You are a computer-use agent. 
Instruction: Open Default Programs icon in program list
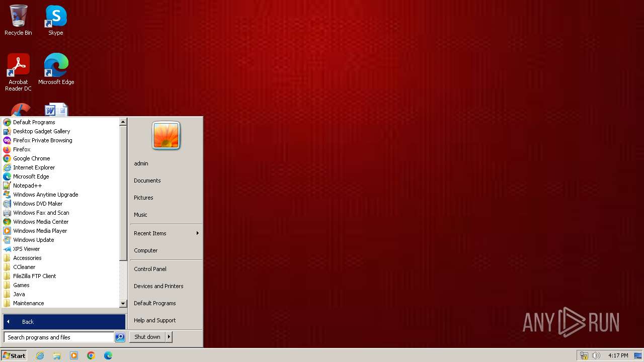pos(7,122)
